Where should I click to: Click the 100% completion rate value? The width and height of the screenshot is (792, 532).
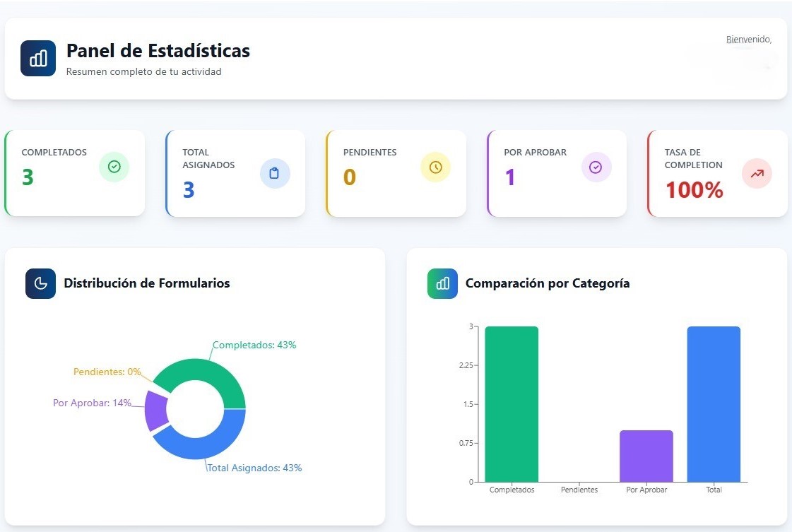coord(694,189)
